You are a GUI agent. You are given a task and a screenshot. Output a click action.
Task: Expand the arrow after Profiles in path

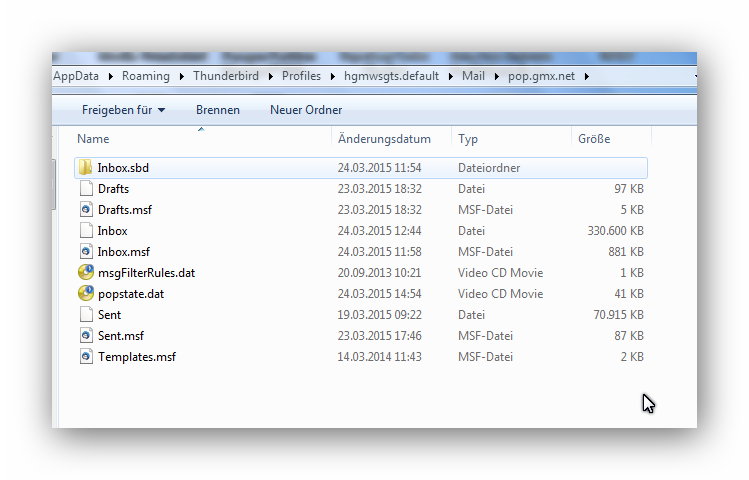click(x=332, y=76)
